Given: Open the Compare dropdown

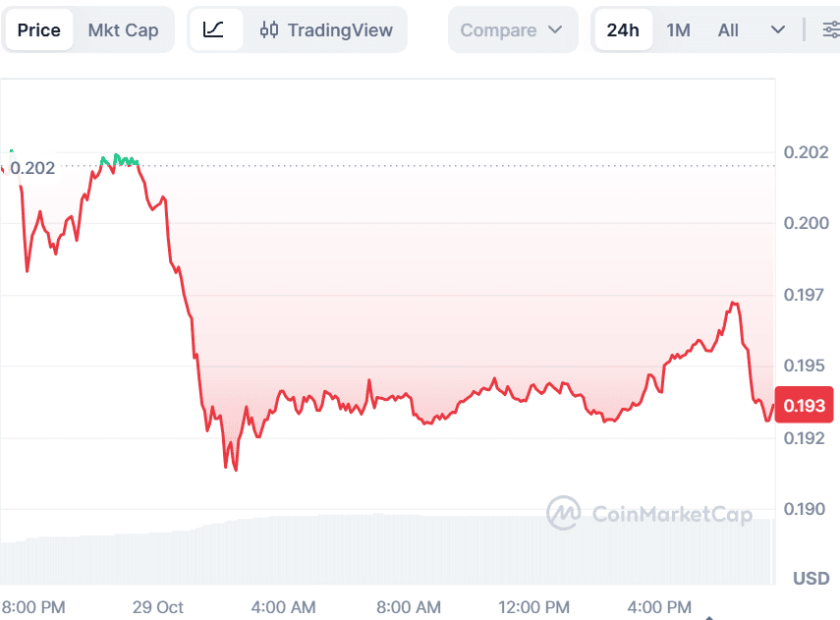Looking at the screenshot, I should click(512, 29).
